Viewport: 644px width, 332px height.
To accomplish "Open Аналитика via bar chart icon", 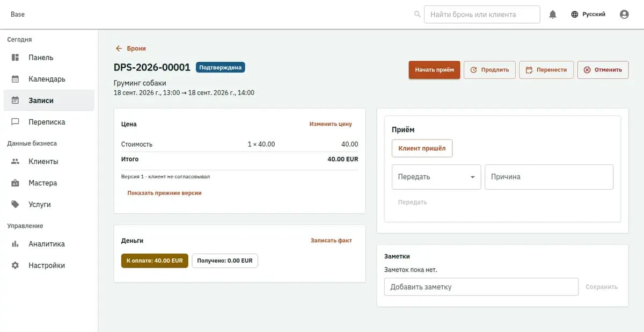I will pyautogui.click(x=16, y=244).
